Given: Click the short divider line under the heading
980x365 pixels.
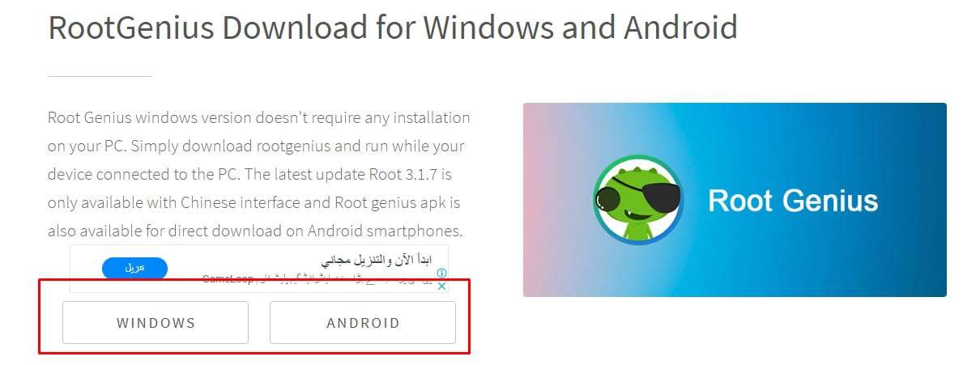Looking at the screenshot, I should point(100,76).
